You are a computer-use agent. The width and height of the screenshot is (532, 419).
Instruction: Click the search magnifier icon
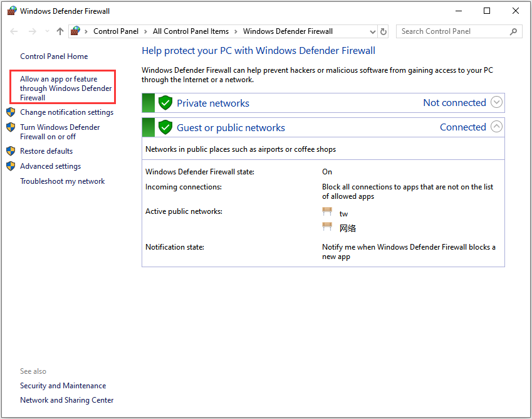point(513,31)
